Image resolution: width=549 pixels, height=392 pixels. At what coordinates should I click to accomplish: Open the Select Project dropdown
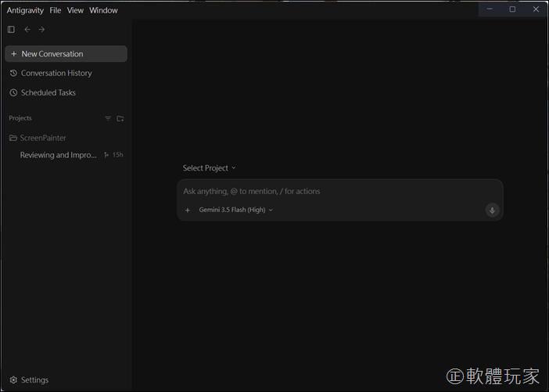click(209, 168)
